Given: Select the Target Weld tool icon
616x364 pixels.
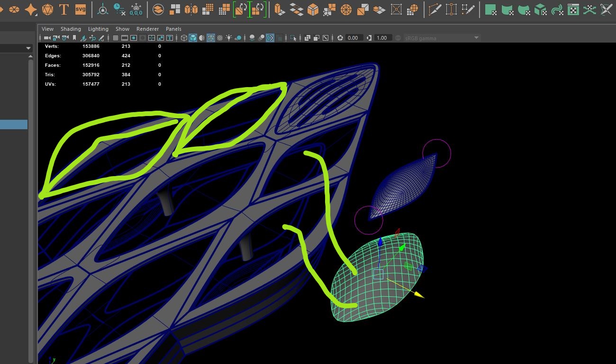Looking at the screenshot, I should [x=451, y=9].
